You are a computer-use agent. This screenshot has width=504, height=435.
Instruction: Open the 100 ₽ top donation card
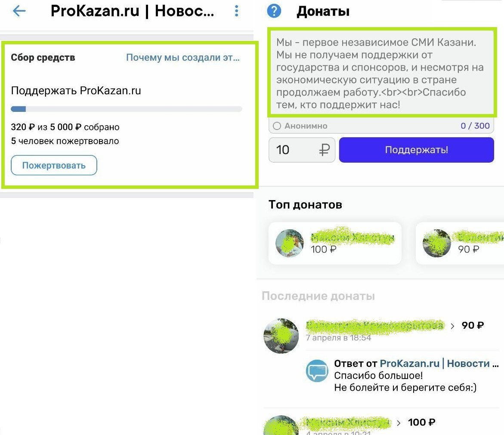335,243
